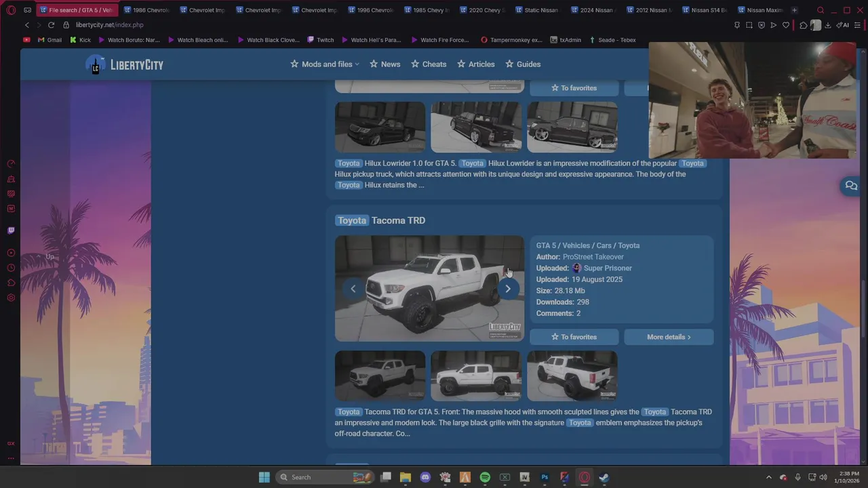Open the chat bubble widget icon
868x488 pixels.
(851, 186)
